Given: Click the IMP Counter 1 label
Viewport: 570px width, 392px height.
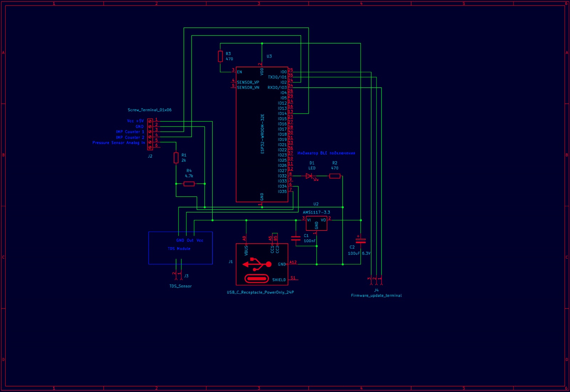Looking at the screenshot, I should 130,132.
